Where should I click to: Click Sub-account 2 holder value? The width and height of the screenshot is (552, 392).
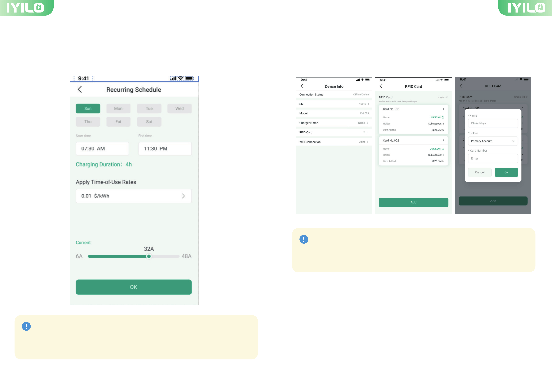coord(436,155)
